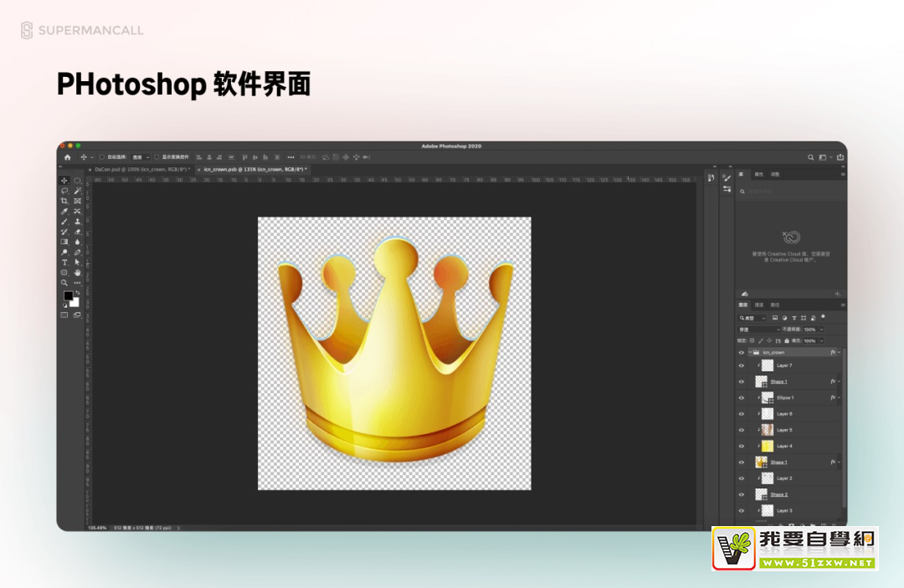Open the blend mode dropdown (穿透)

pos(758,330)
